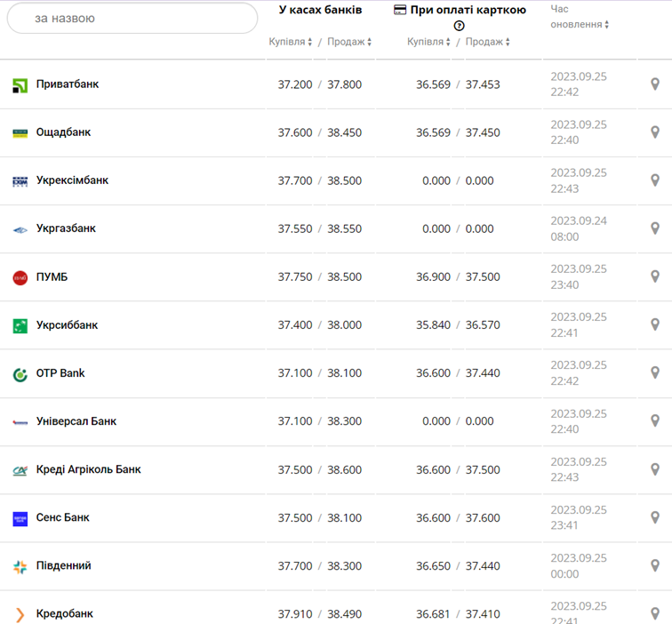
Task: Sort by cash desk Купівля column
Action: 291,42
